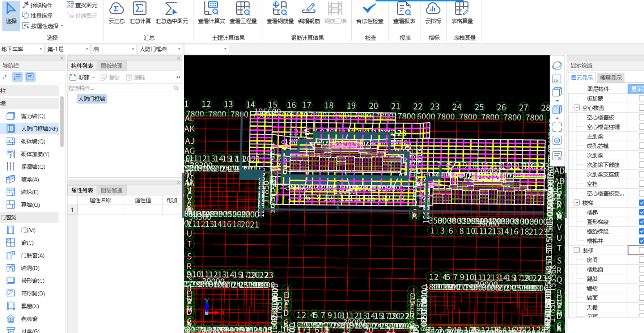Run 汇总计算 summary calculation
This screenshot has width=644, height=333.
(x=140, y=13)
